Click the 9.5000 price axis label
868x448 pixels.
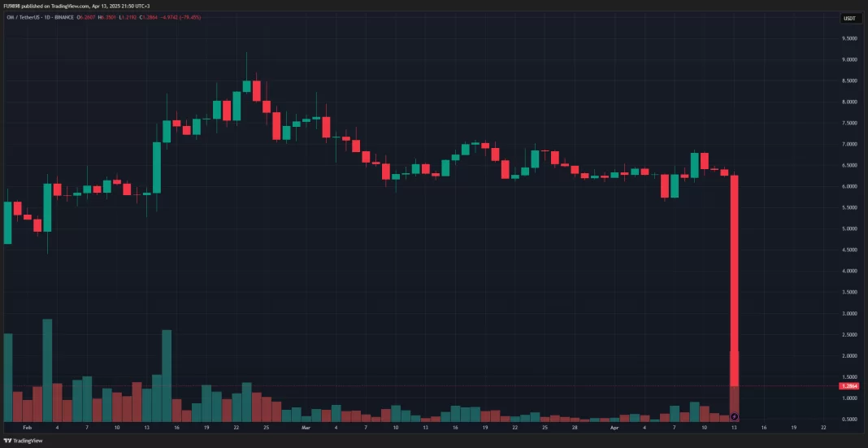[850, 38]
